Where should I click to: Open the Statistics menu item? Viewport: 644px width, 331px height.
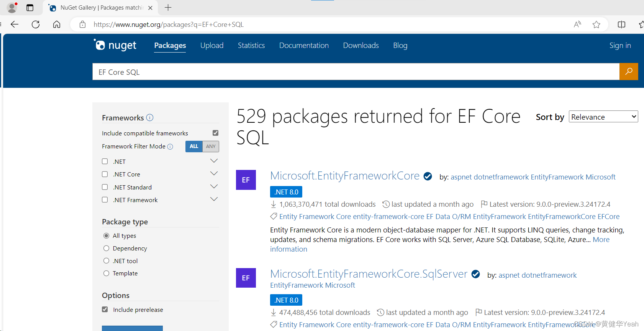(x=251, y=45)
